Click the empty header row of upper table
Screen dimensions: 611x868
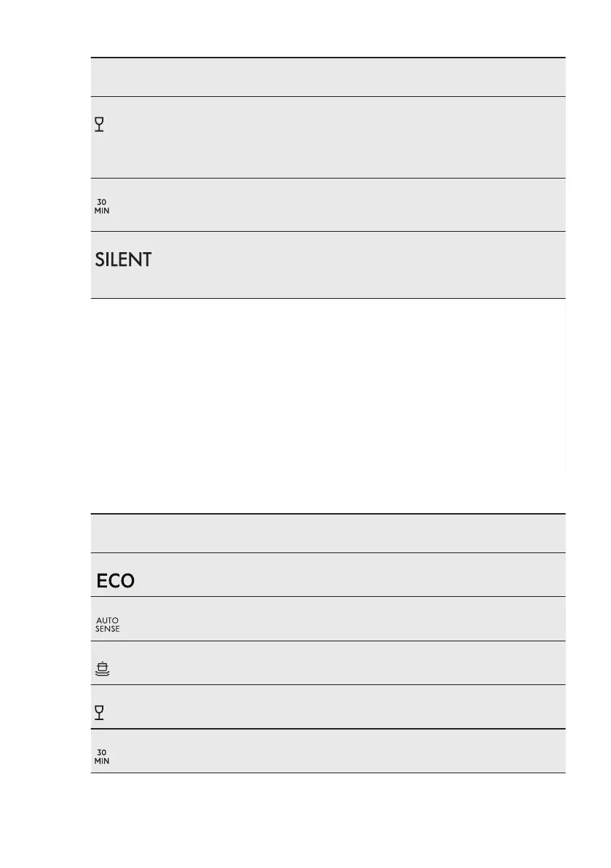[328, 77]
